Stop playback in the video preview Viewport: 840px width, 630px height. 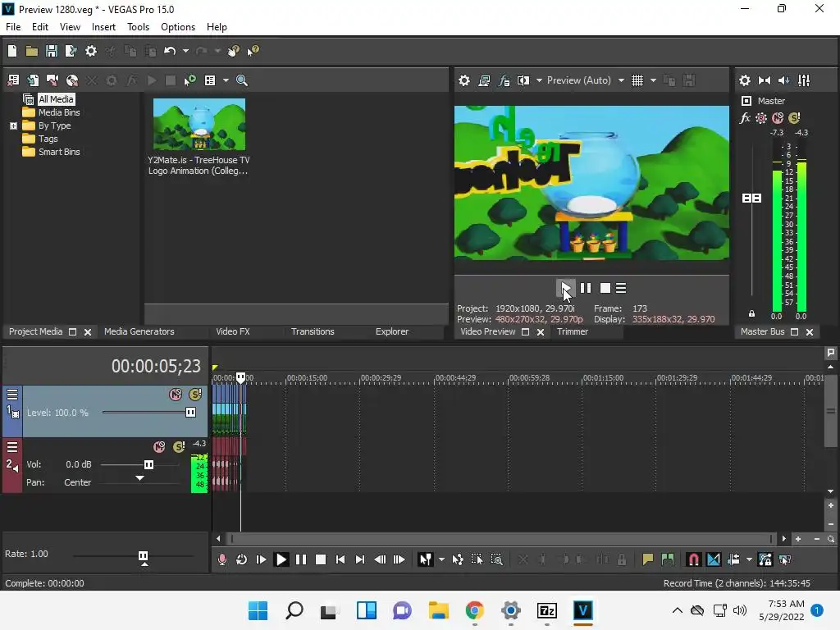[605, 288]
